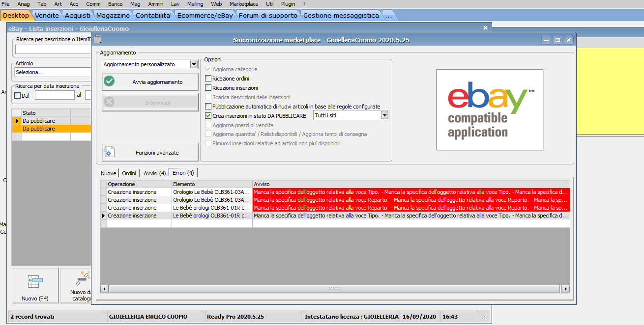Click the Dal date input field
The width and height of the screenshot is (644, 325).
(x=55, y=95)
